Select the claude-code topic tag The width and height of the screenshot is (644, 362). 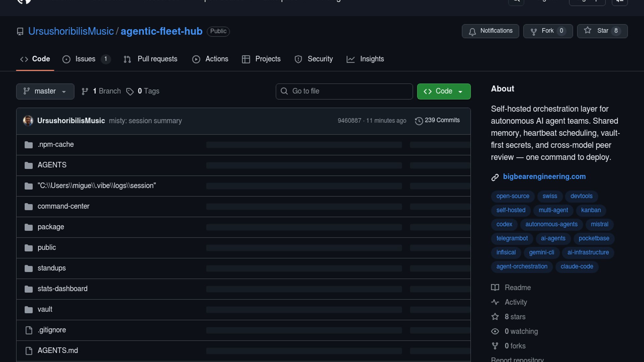(577, 266)
